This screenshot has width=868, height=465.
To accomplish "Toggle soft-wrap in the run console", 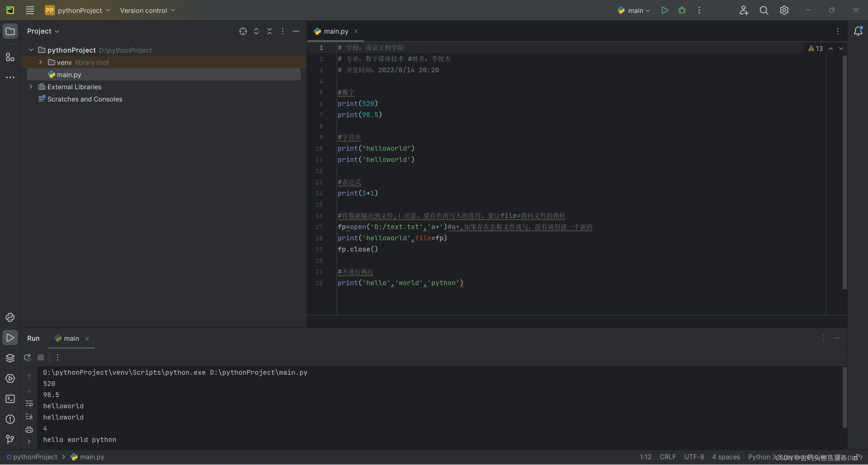I will [29, 404].
